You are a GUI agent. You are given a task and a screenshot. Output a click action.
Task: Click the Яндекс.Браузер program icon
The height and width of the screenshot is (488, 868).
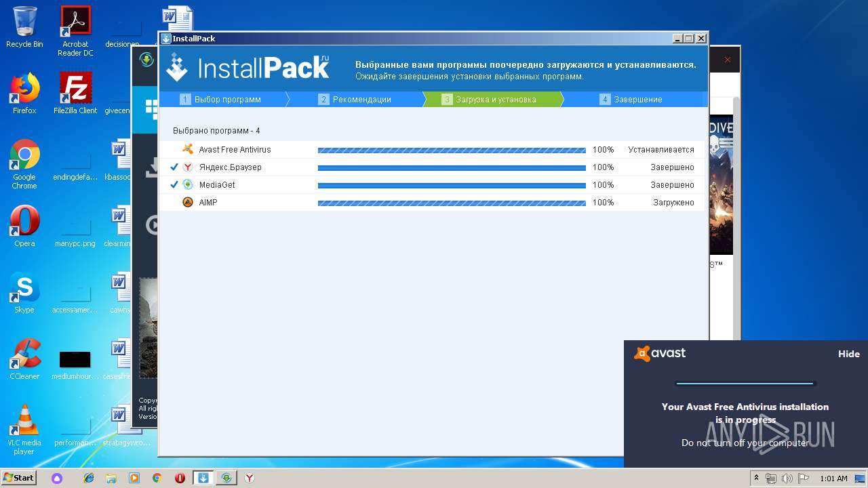tap(188, 167)
